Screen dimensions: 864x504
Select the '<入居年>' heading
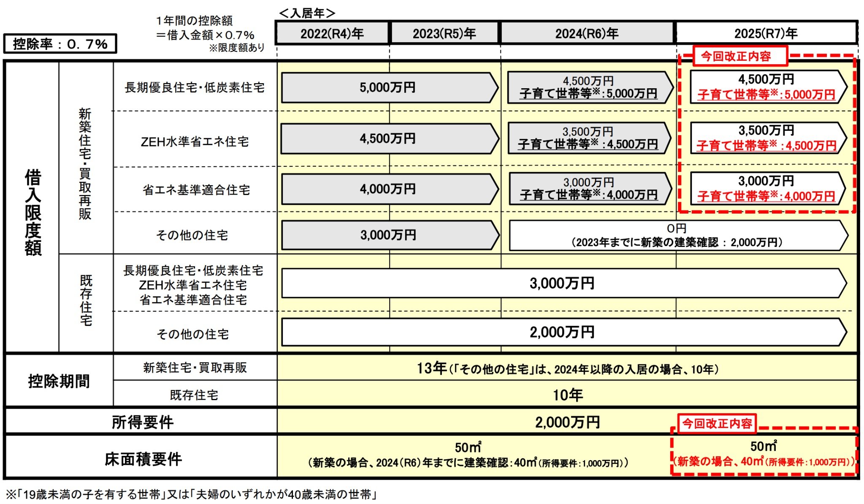307,13
